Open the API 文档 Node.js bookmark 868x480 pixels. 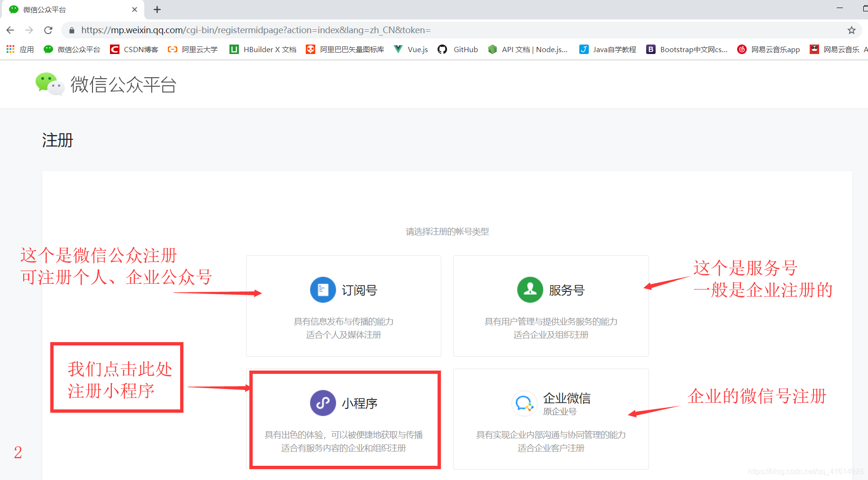pos(528,49)
